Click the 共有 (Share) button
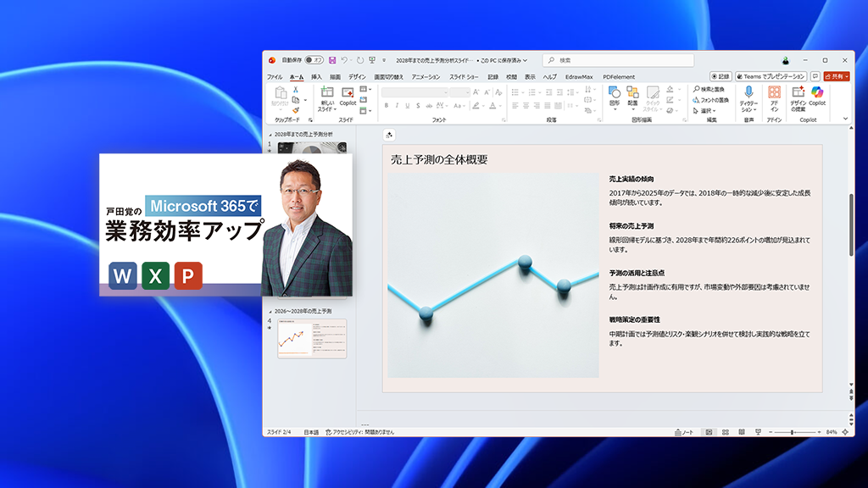 tap(835, 76)
